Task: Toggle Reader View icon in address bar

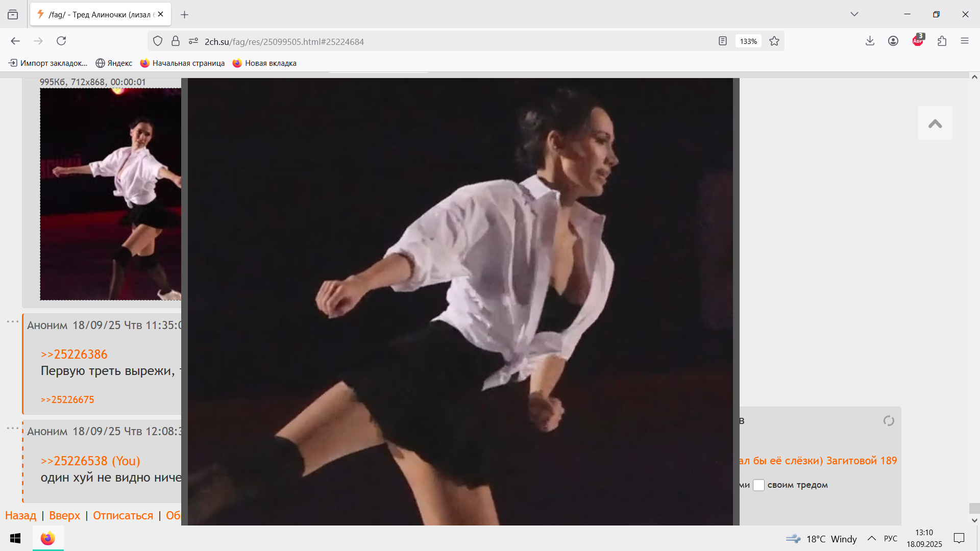Action: coord(722,41)
